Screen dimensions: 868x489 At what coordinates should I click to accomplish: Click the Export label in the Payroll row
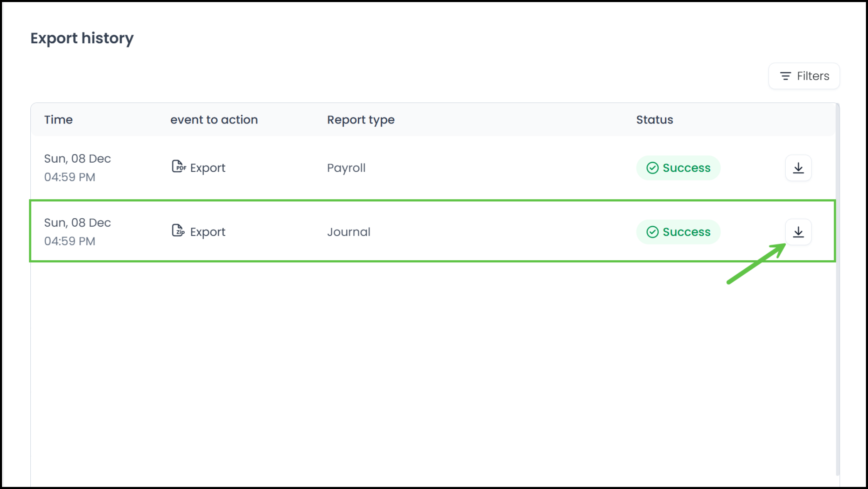click(x=208, y=168)
